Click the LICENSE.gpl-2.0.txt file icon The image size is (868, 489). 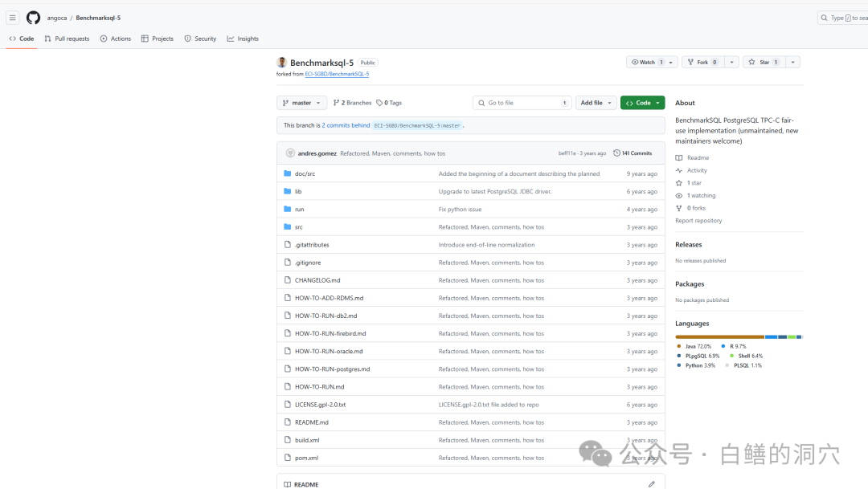(287, 405)
